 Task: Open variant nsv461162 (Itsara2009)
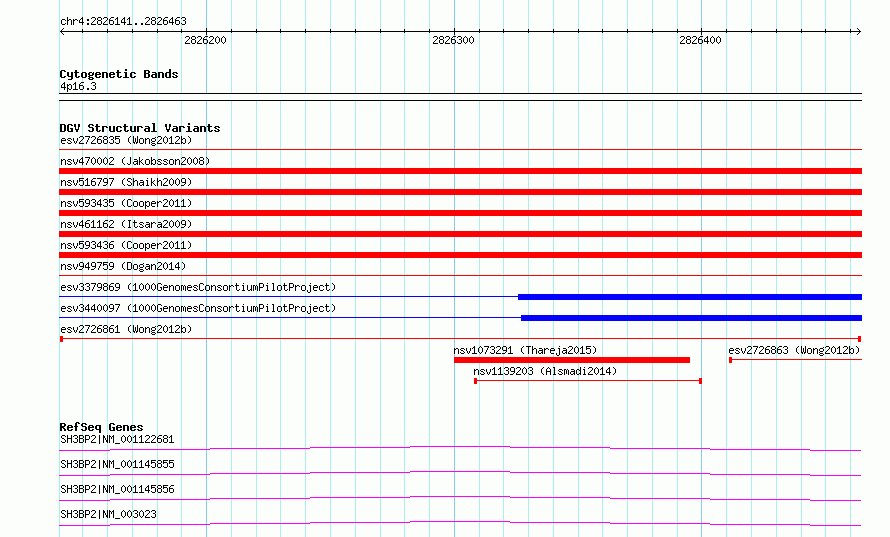(x=126, y=224)
